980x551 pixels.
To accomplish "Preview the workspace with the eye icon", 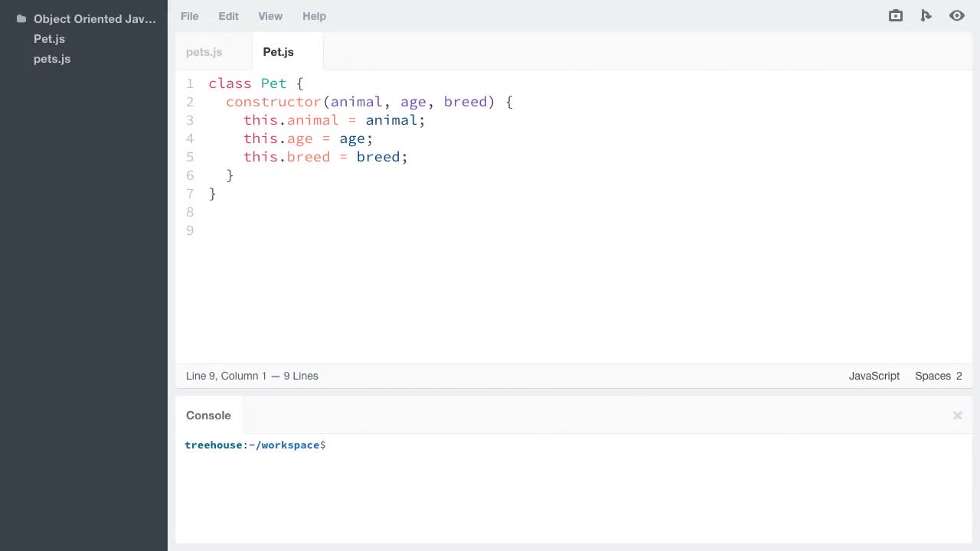I will click(x=956, y=15).
